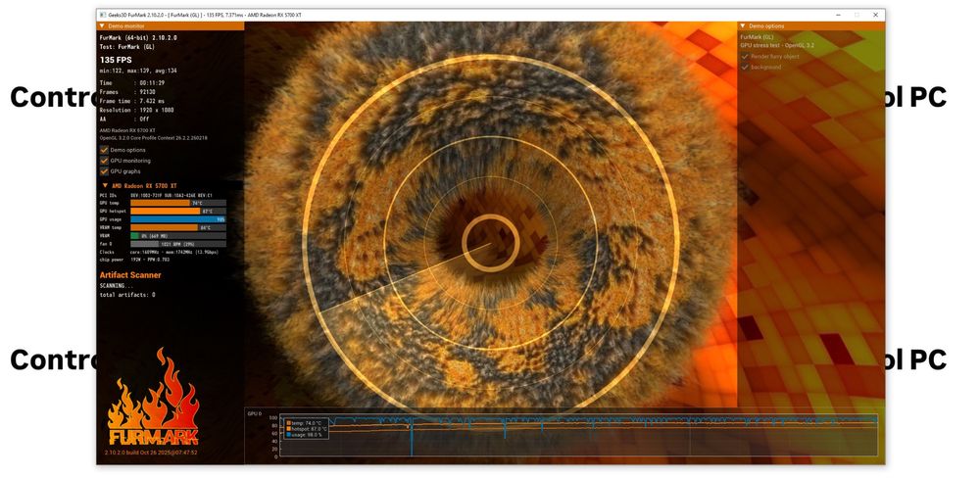The width and height of the screenshot is (980, 478).
Task: Click the min:122, max:139, avg:134 line
Action: click(x=138, y=72)
